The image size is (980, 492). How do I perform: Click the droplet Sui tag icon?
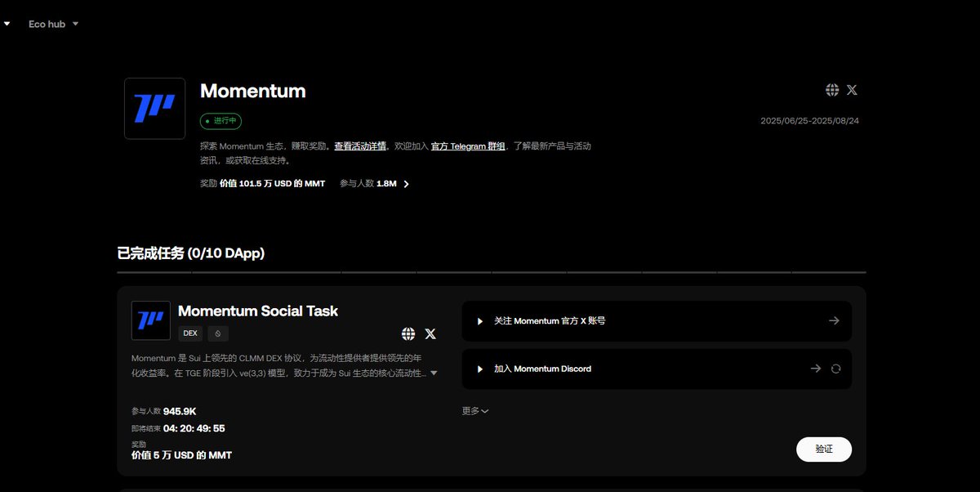pyautogui.click(x=217, y=333)
